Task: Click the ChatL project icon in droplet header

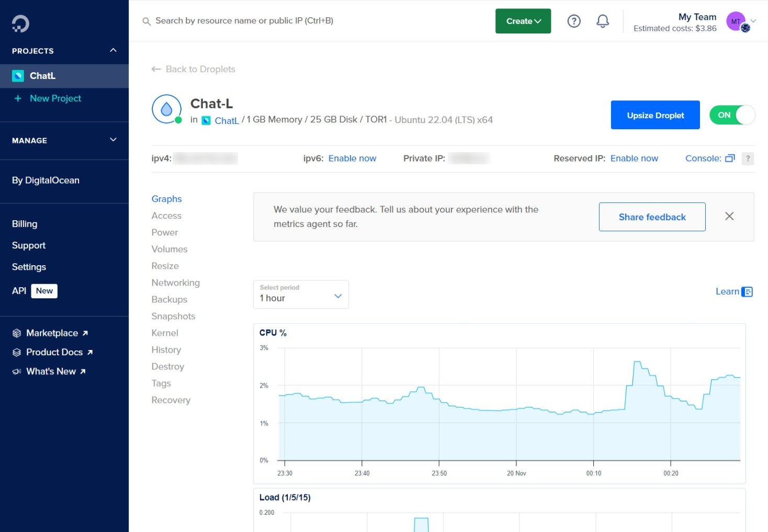Action: 206,121
